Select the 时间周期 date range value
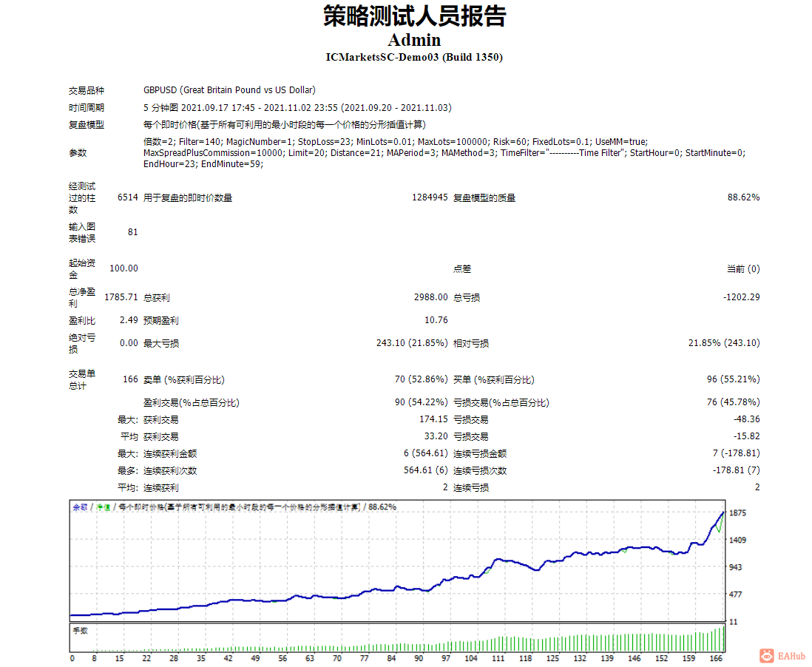The width and height of the screenshot is (812, 667). click(297, 108)
